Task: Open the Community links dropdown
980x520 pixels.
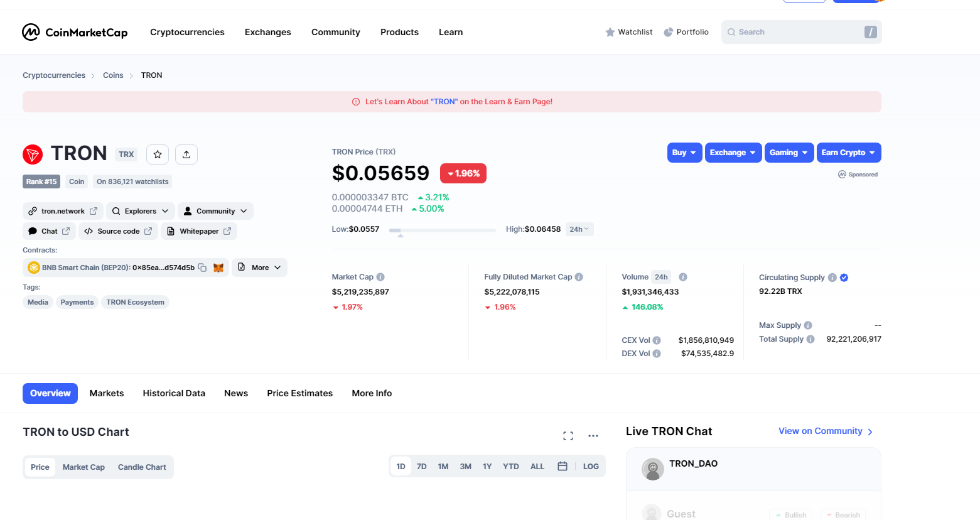Action: pos(215,211)
